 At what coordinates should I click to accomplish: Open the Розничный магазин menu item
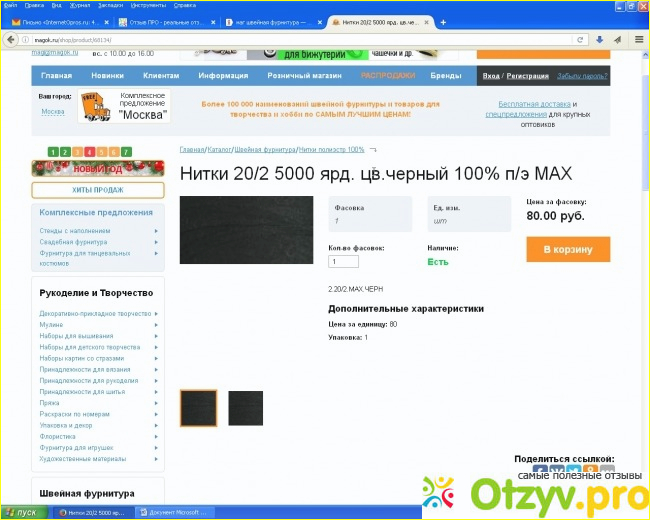(x=304, y=76)
